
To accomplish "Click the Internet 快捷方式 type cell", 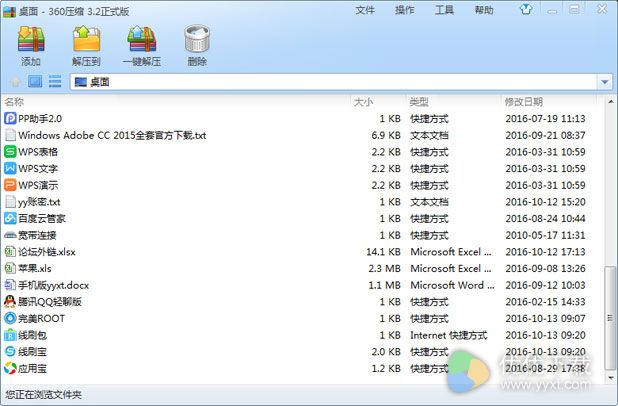I will [x=449, y=335].
